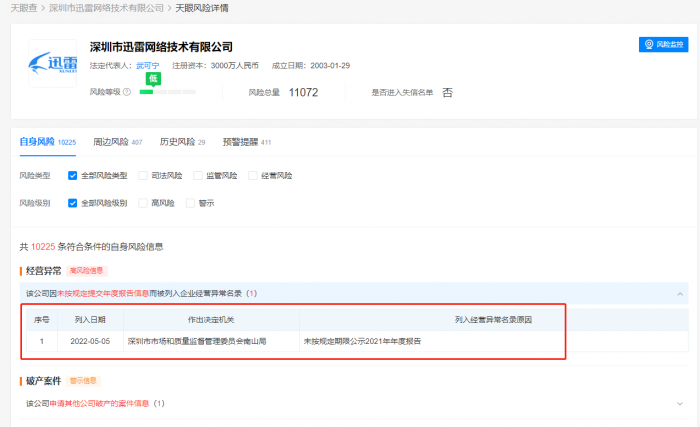Screen dimensions: 700x427
Task: Collapse the 经营异常 record section chevron
Action: [681, 294]
